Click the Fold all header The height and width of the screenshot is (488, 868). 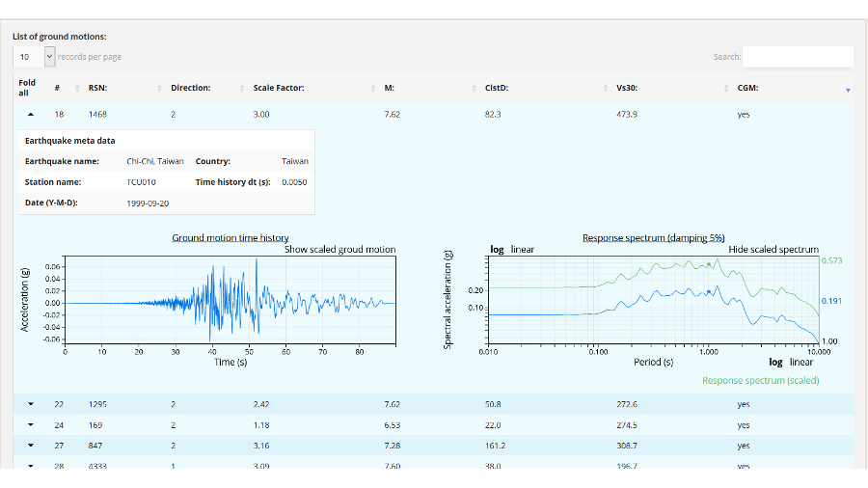[27, 88]
